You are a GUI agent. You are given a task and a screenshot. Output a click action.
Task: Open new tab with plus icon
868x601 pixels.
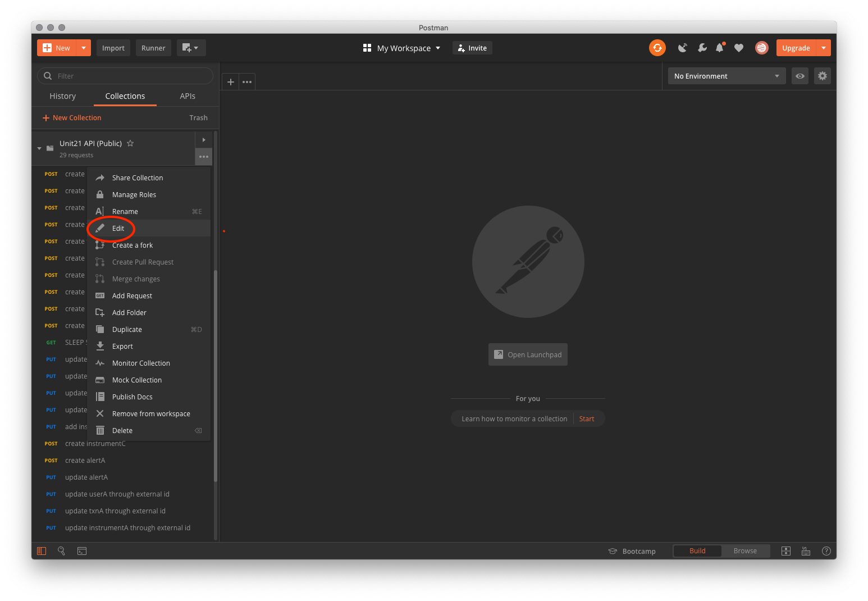(230, 81)
